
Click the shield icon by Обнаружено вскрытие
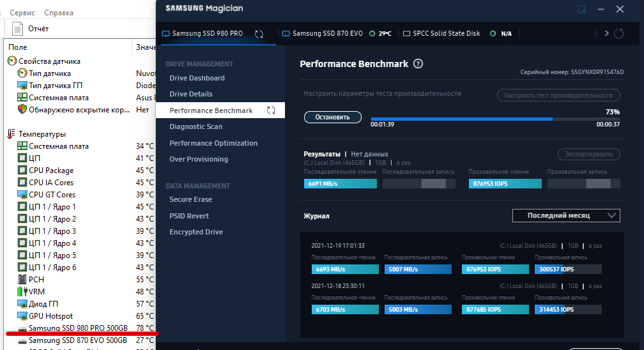(22, 110)
